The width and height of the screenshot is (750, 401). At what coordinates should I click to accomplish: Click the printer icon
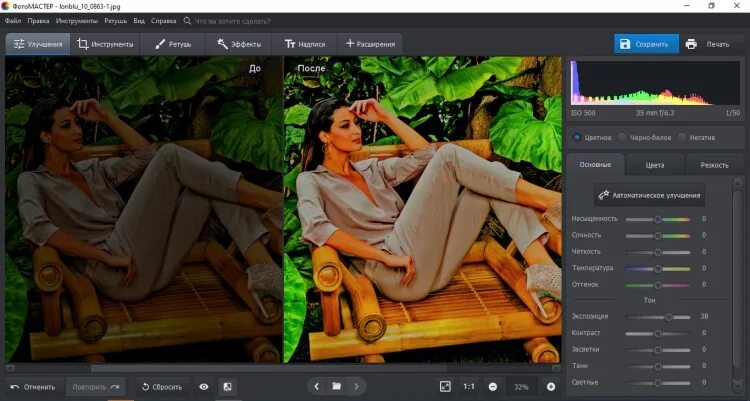coord(691,44)
